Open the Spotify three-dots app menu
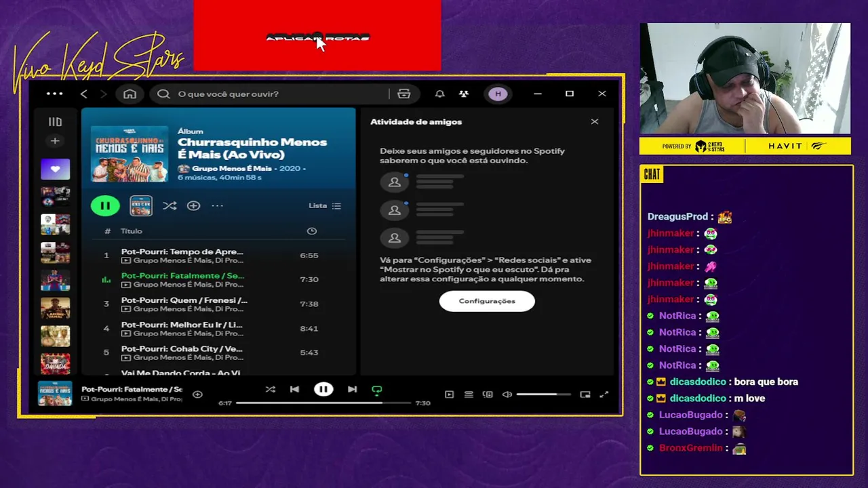 tap(54, 94)
